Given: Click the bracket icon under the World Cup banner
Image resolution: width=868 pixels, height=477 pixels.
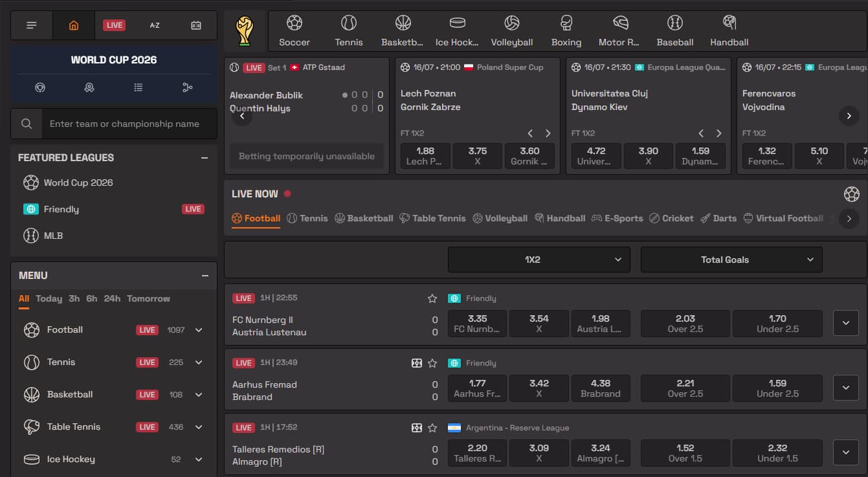Looking at the screenshot, I should pyautogui.click(x=188, y=87).
